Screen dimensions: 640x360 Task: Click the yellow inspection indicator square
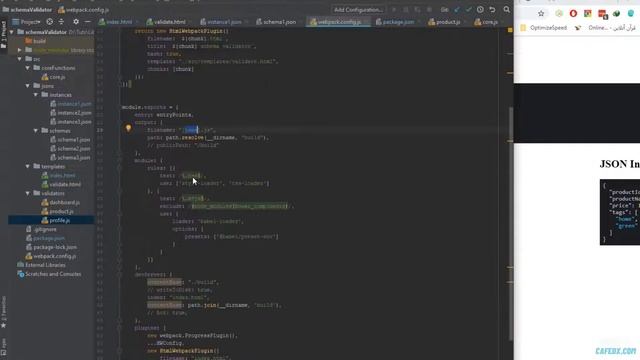point(510,30)
